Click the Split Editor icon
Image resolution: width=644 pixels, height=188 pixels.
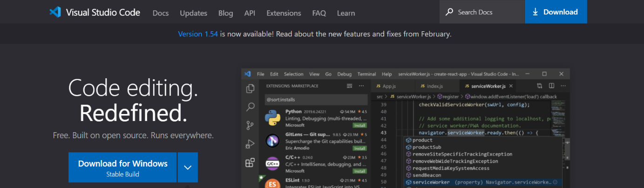551,86
